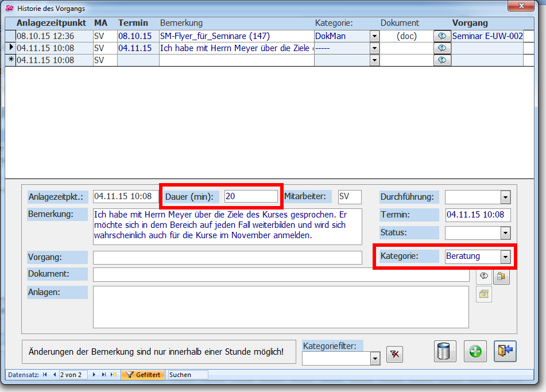Click into the Dauer (min) field
Screen dimensions: 546x392
[x=251, y=196]
